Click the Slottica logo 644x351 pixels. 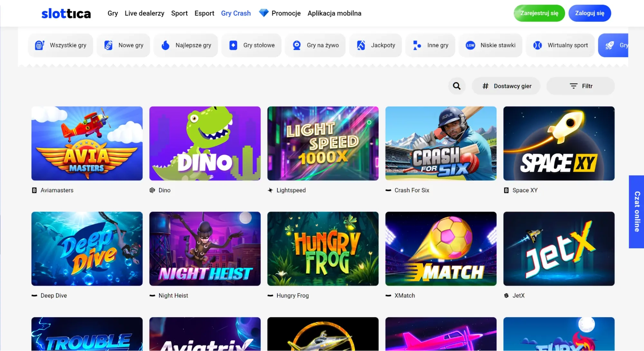click(x=66, y=13)
